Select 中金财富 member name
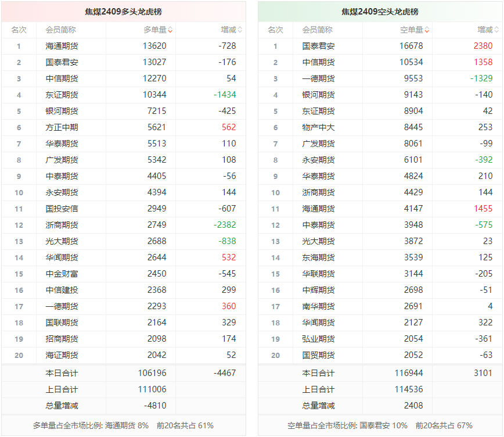The image size is (504, 437). [x=62, y=274]
